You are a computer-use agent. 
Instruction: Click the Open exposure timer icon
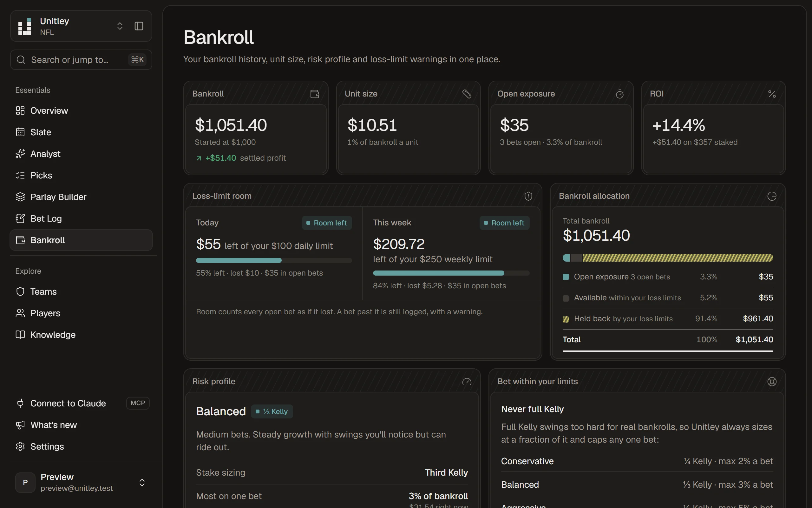(x=619, y=94)
